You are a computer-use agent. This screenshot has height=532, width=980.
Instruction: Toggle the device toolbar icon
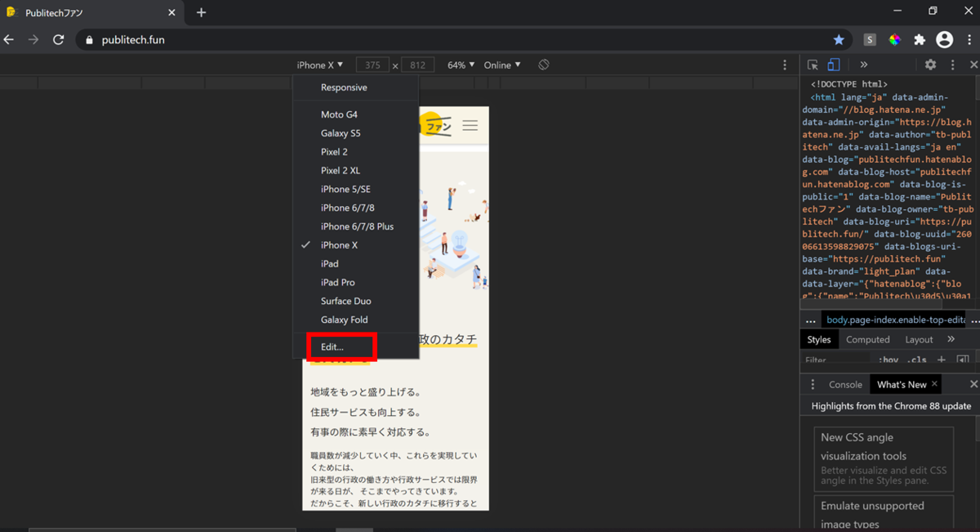click(833, 65)
